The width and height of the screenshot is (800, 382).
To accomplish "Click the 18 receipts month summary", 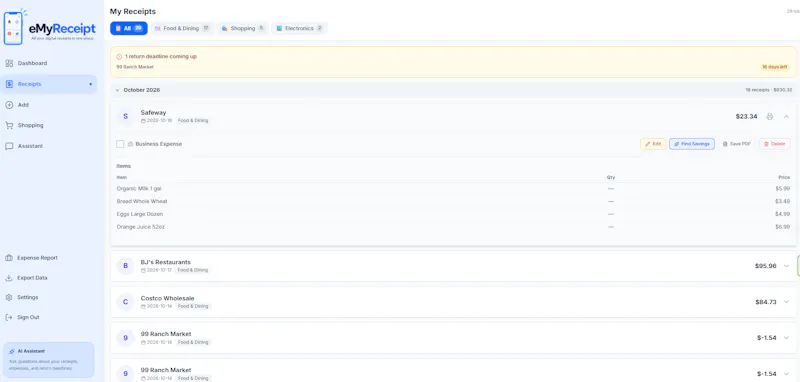I will (x=769, y=90).
